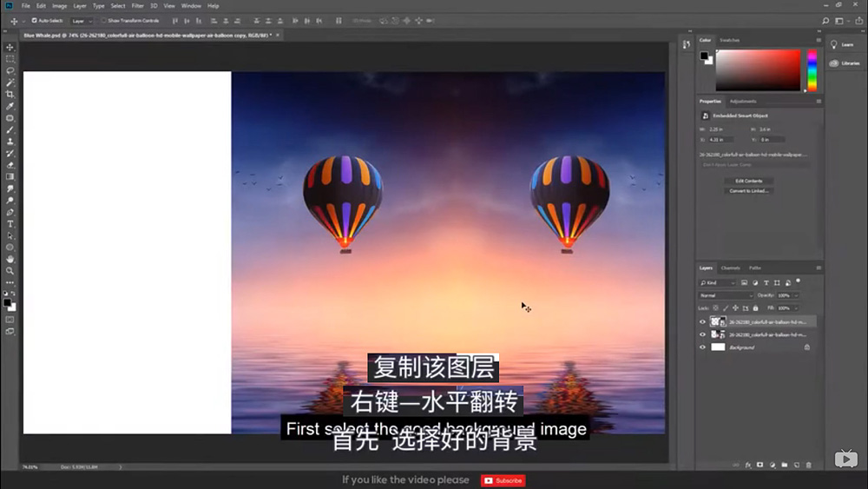Open the Layers panel options menu
Viewport: 868px width, 489px height.
tap(819, 268)
